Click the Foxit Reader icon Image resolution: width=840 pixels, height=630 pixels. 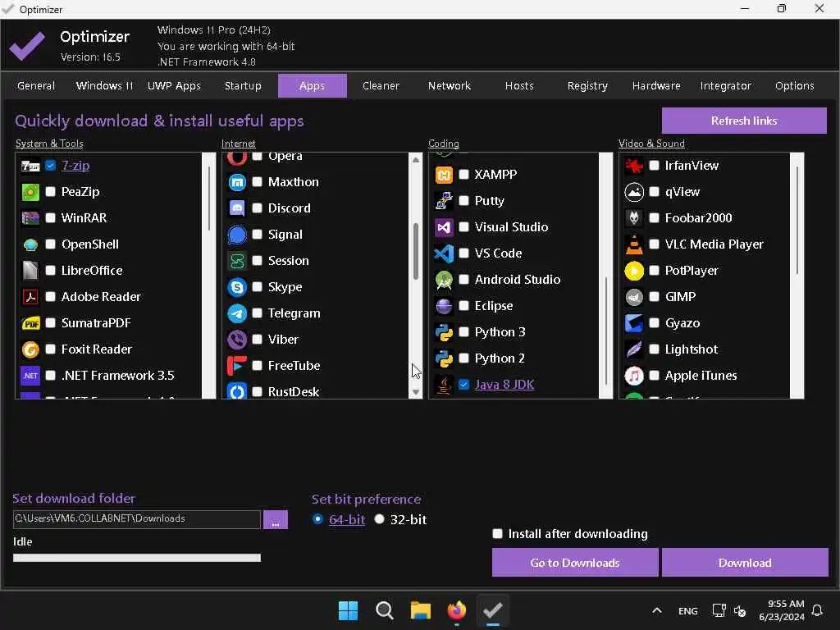(30, 349)
